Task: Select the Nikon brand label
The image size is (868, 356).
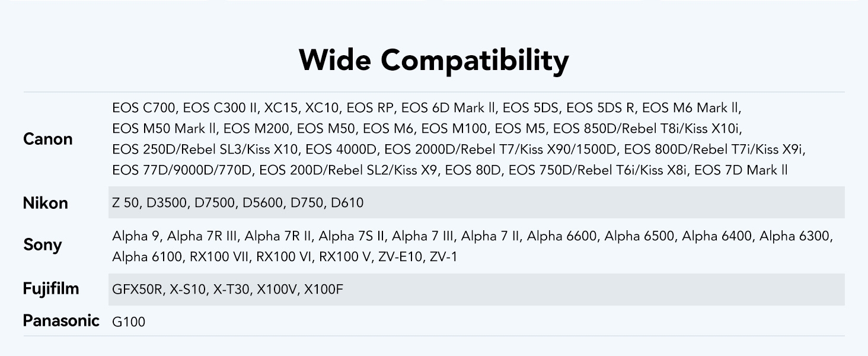Action: tap(46, 203)
